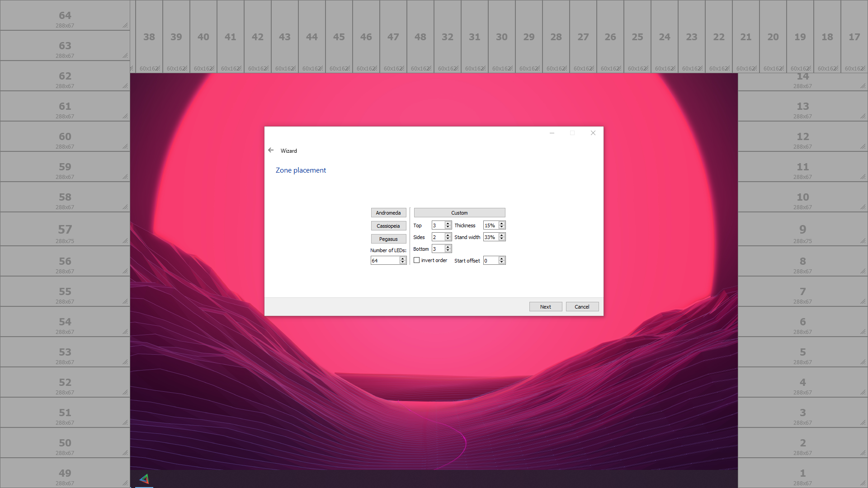Image resolution: width=868 pixels, height=488 pixels.
Task: Click the resize grip of zone 38
Action: (x=158, y=69)
